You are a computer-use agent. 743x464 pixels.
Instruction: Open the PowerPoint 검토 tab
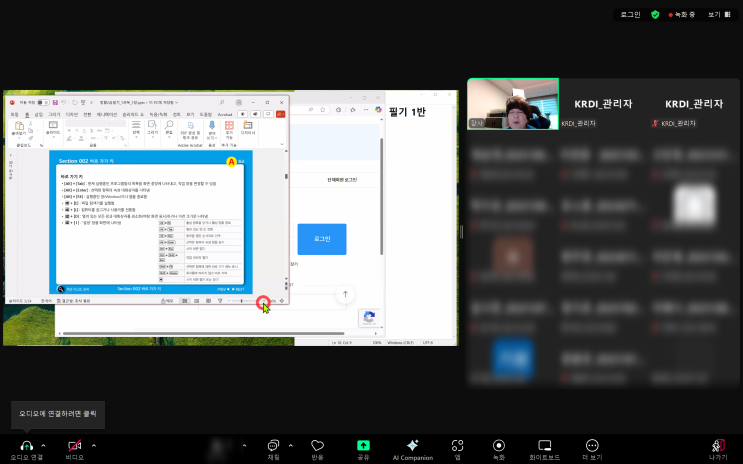(176, 114)
